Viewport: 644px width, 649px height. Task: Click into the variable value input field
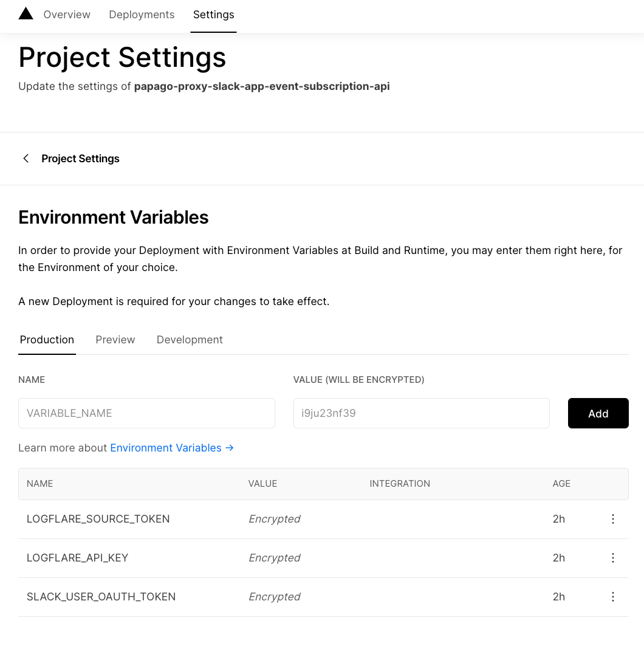pyautogui.click(x=421, y=413)
